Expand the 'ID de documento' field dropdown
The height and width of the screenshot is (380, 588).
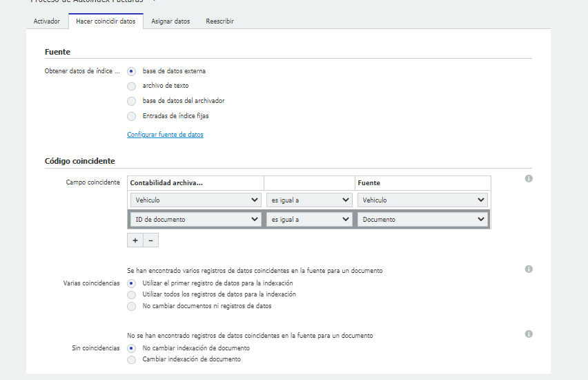196,220
